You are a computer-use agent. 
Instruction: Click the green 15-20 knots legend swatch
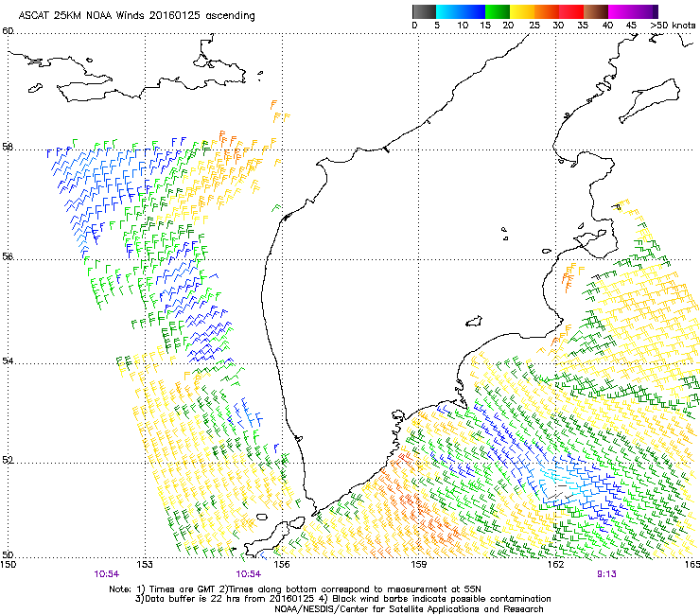498,11
